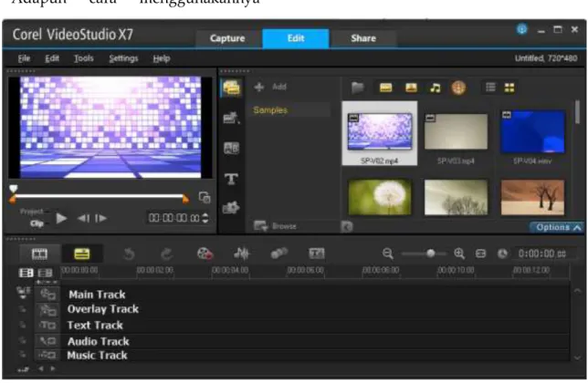
Task: Click the enlarge preview window icon
Action: coord(205,197)
